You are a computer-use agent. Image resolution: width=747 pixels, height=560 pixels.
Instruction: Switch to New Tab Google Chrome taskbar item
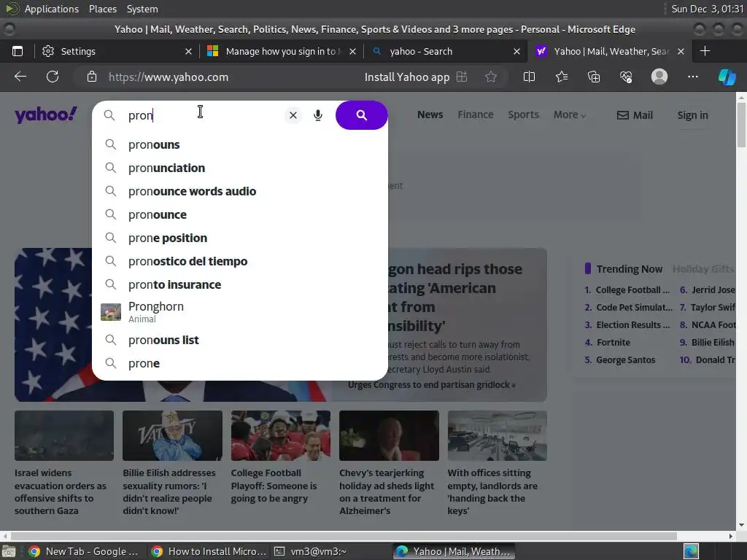(83, 551)
